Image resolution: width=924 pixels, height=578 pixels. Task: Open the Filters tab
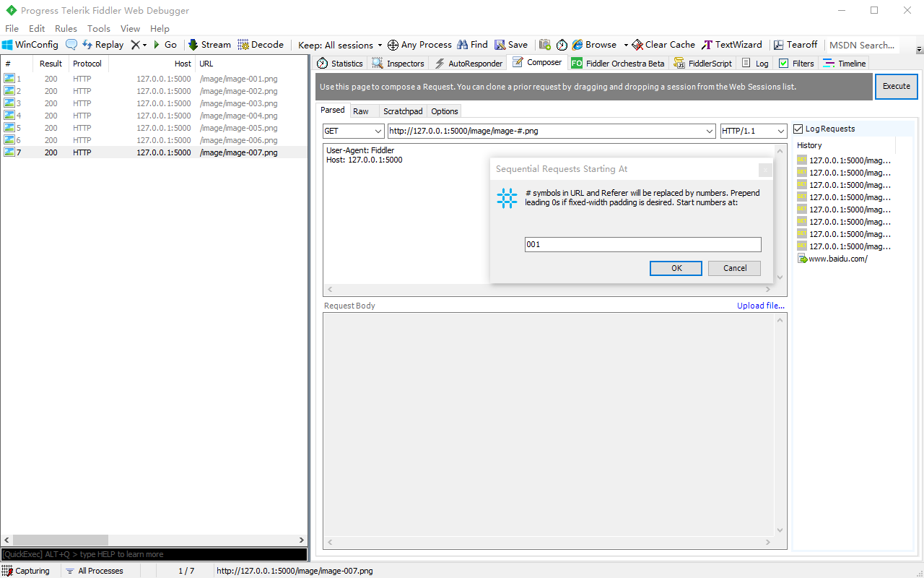point(796,64)
